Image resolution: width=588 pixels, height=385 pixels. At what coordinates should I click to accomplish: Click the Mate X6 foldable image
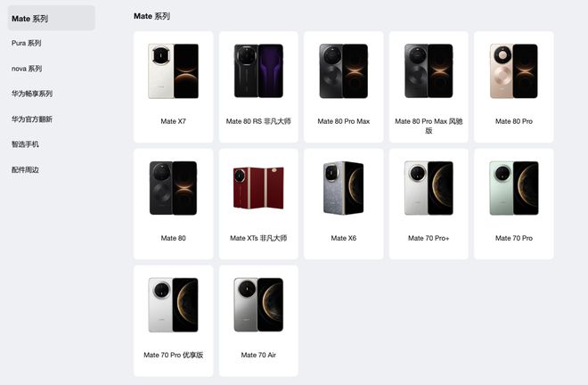[x=344, y=188]
